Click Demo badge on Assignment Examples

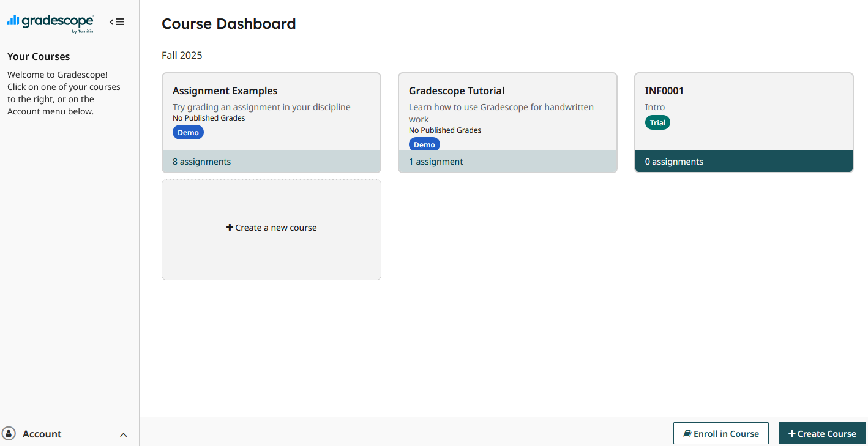[188, 133]
